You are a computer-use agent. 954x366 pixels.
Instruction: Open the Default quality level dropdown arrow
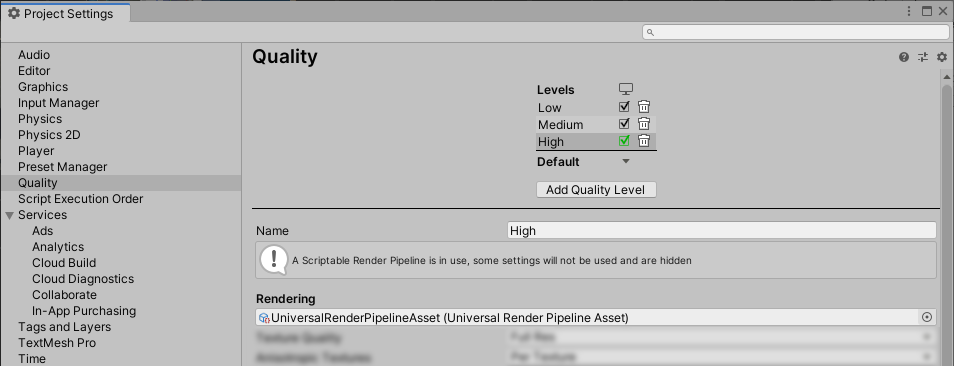click(x=626, y=162)
